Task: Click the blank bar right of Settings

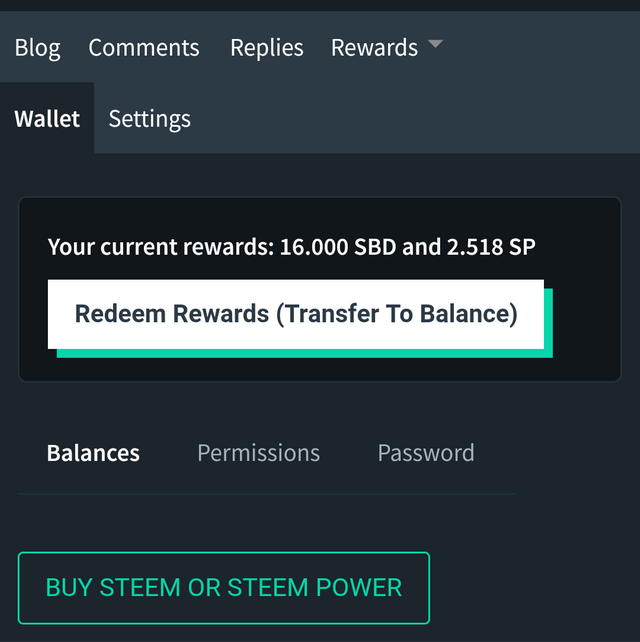Action: [420, 119]
